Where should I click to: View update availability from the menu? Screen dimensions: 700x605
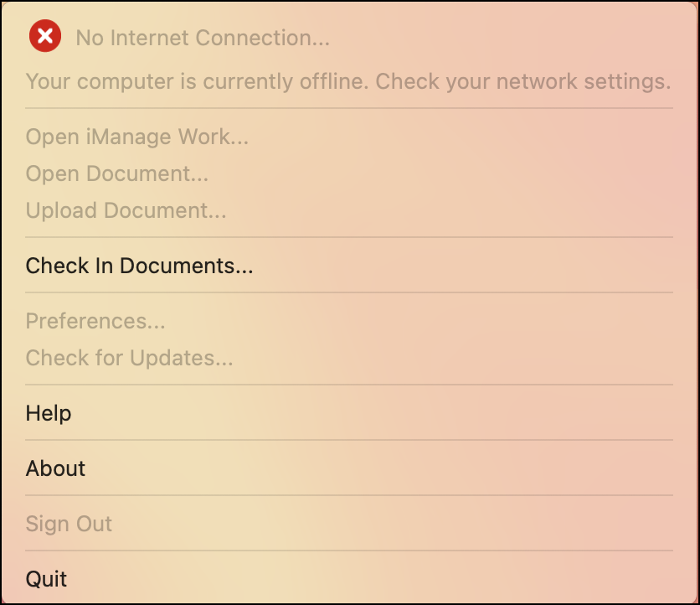point(129,358)
